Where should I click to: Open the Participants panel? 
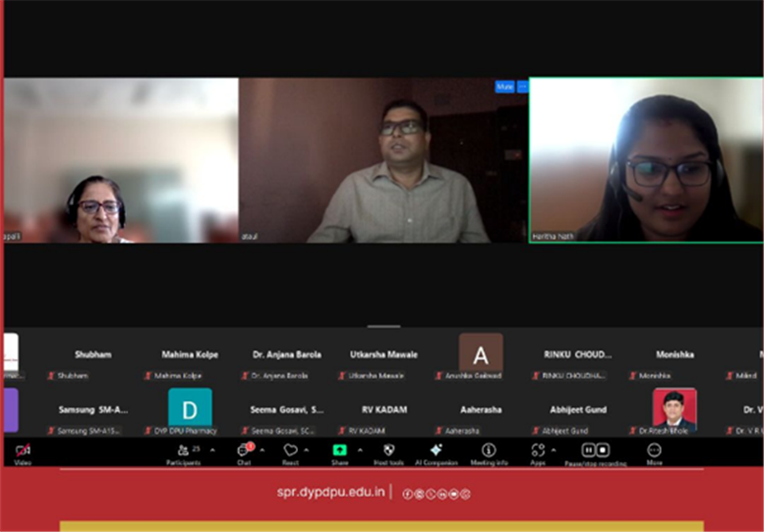(183, 450)
